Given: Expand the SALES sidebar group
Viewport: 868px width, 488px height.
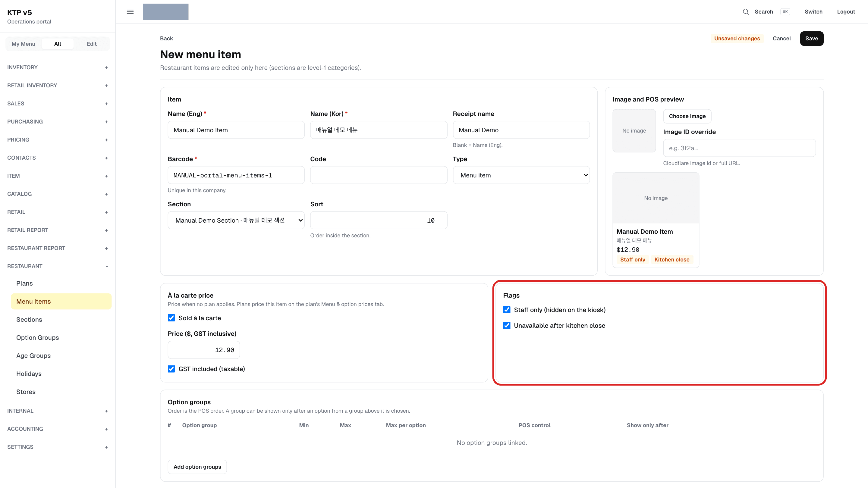Looking at the screenshot, I should click(58, 104).
